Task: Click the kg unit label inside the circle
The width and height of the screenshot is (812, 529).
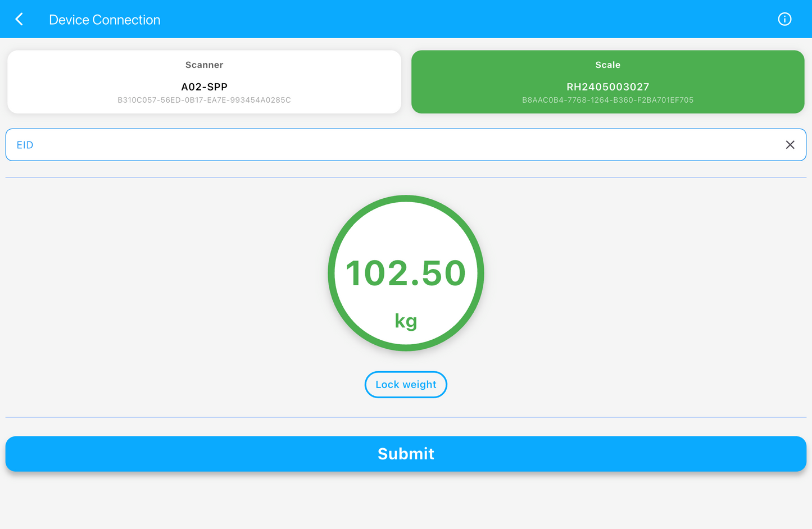Action: (x=406, y=321)
